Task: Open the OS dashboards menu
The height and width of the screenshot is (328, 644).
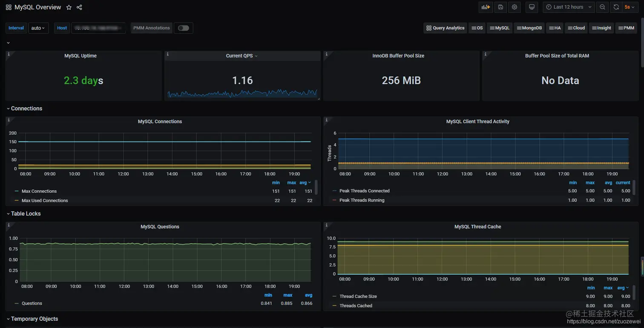Action: [477, 28]
